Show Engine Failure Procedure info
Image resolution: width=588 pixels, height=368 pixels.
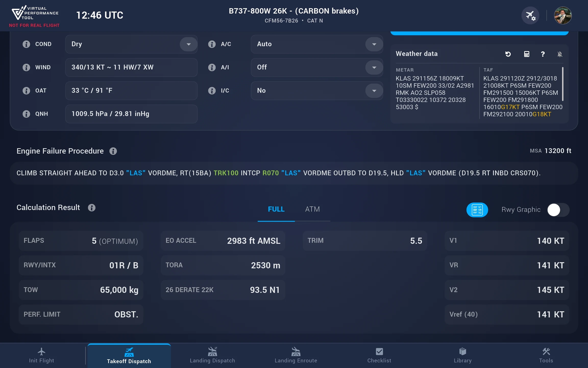click(113, 151)
